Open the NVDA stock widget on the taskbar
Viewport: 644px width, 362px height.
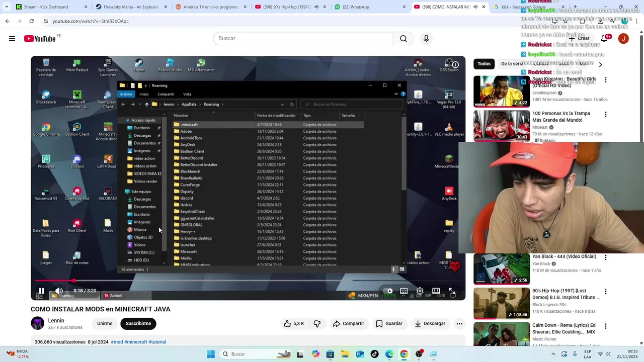pos(18,354)
